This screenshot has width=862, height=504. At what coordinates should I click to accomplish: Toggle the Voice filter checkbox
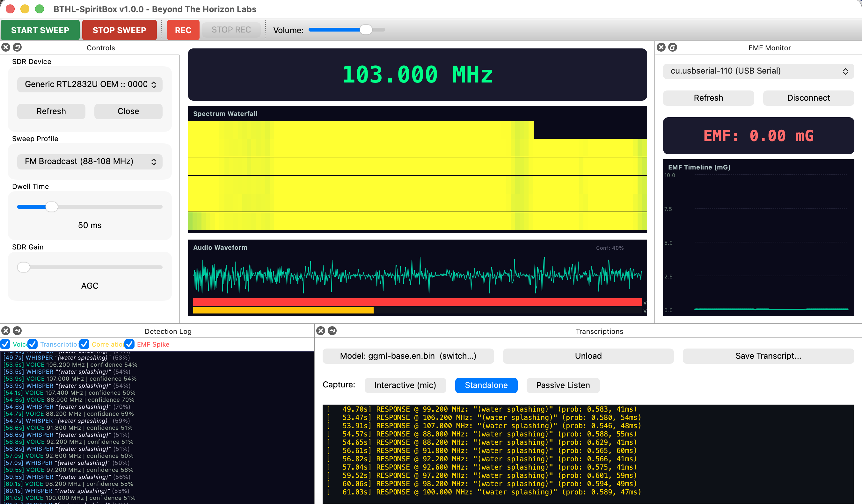[5, 344]
